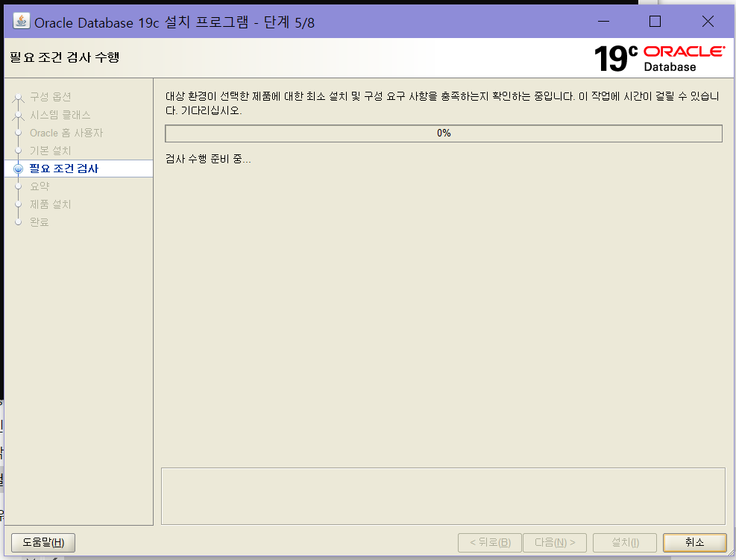Maximize the Oracle installer window

[655, 21]
